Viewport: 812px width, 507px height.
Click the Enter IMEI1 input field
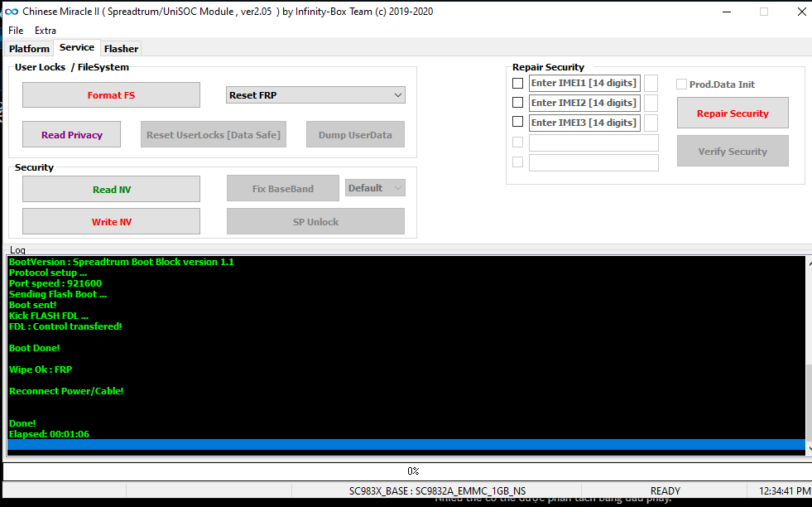(x=584, y=83)
